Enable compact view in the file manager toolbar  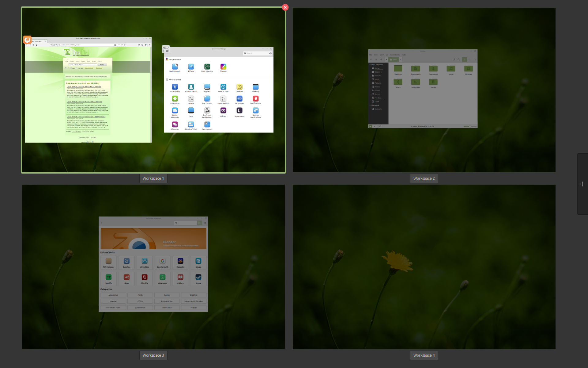click(475, 59)
